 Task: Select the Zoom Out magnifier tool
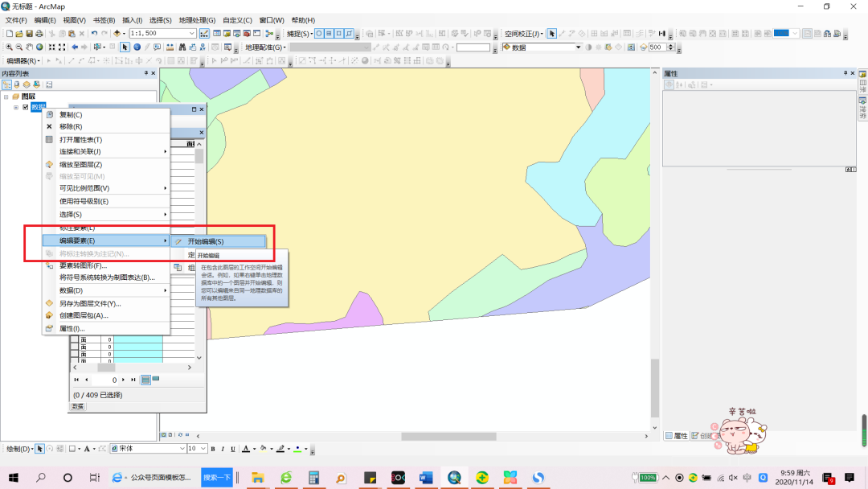pyautogui.click(x=18, y=47)
